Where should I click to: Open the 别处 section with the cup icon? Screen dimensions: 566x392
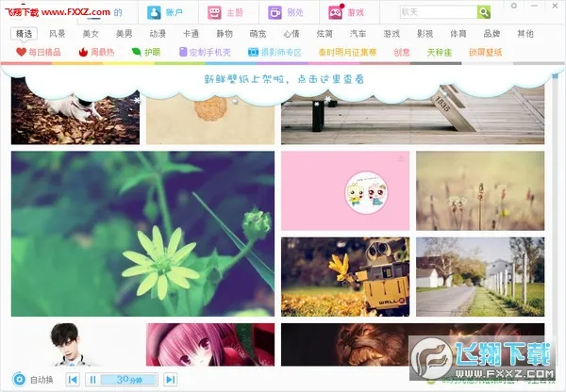click(286, 12)
